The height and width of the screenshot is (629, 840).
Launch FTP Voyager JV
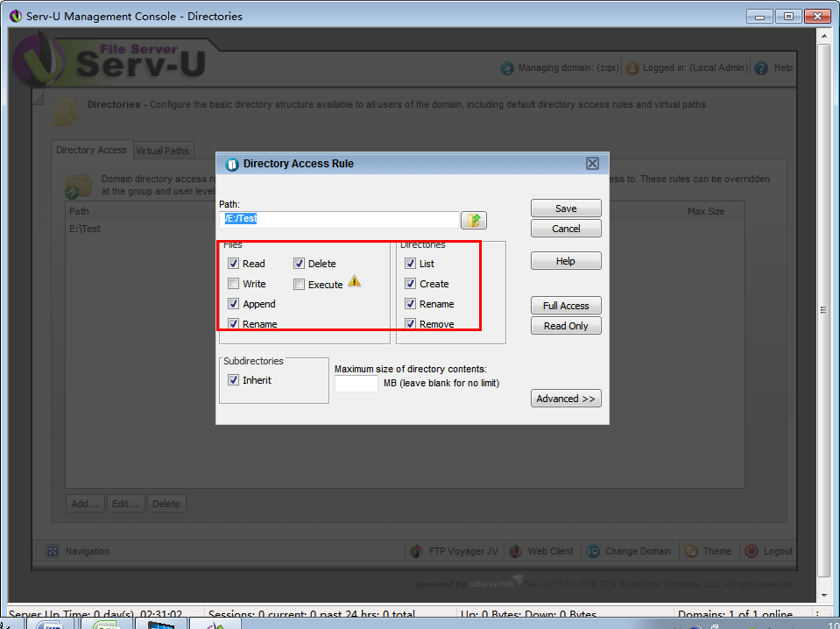click(x=455, y=551)
